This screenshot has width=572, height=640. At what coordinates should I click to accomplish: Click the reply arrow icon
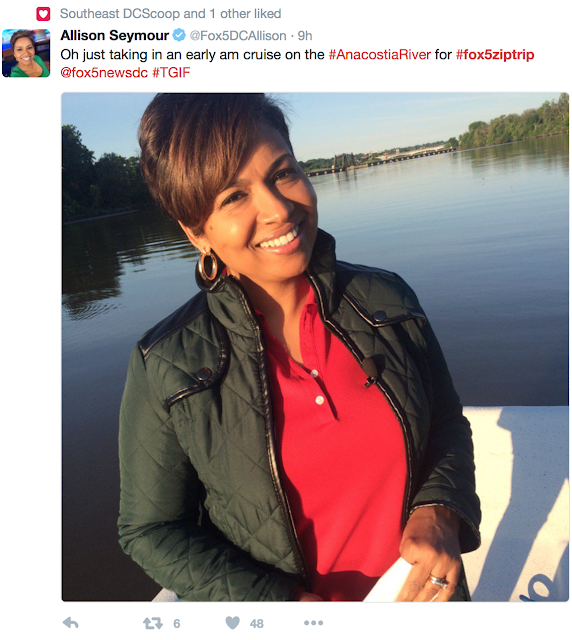tap(71, 623)
